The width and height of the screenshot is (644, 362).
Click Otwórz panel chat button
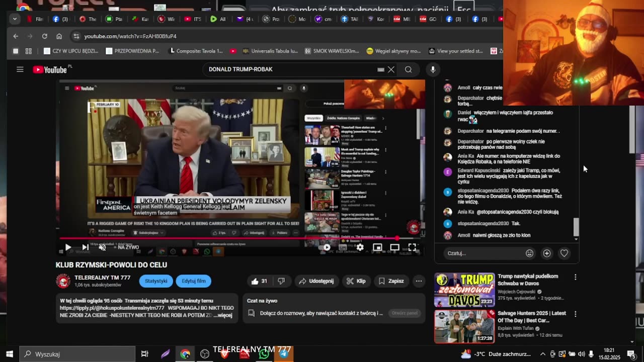(405, 313)
